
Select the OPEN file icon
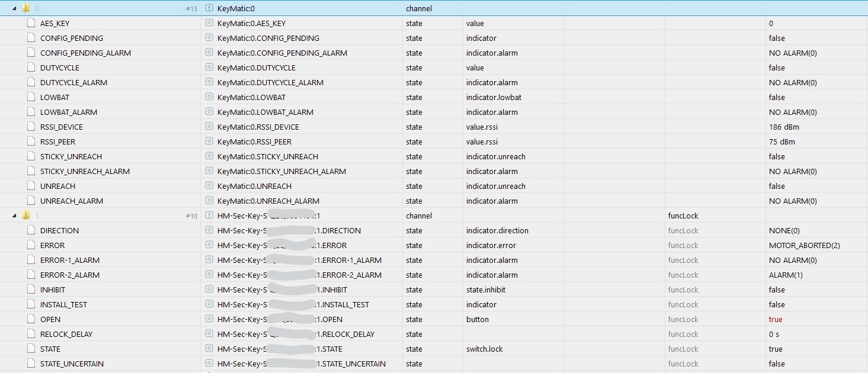click(31, 319)
